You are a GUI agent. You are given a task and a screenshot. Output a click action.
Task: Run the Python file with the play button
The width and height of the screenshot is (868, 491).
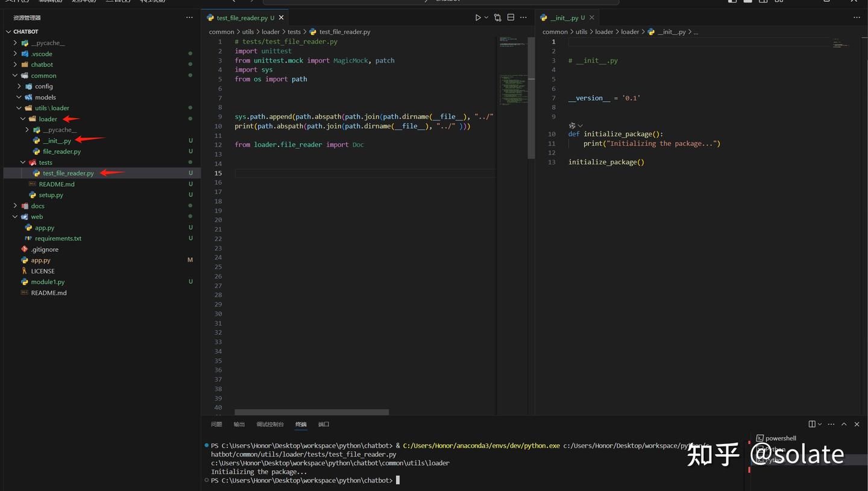click(477, 18)
